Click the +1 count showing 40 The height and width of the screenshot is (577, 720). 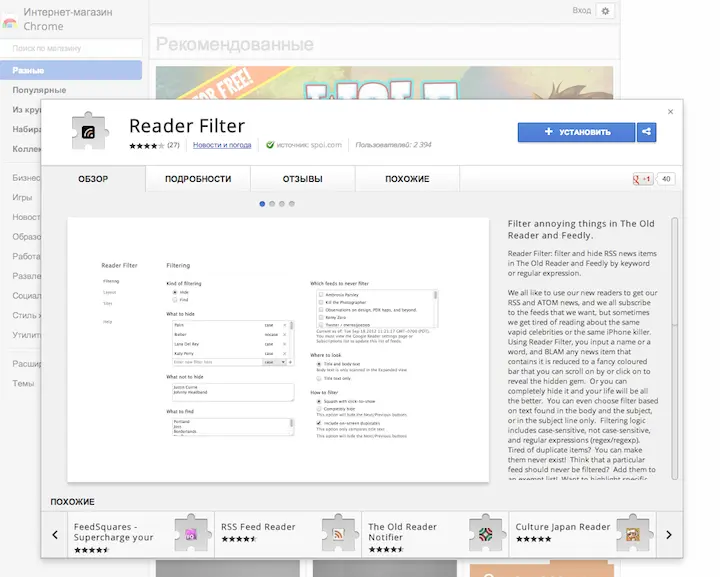[x=666, y=179]
